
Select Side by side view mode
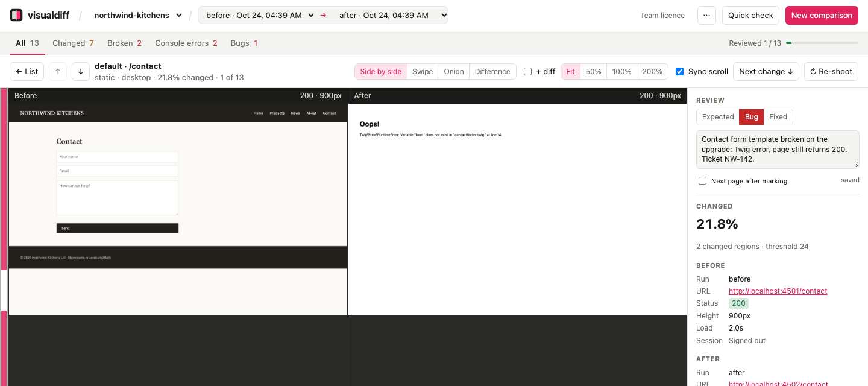tap(380, 71)
